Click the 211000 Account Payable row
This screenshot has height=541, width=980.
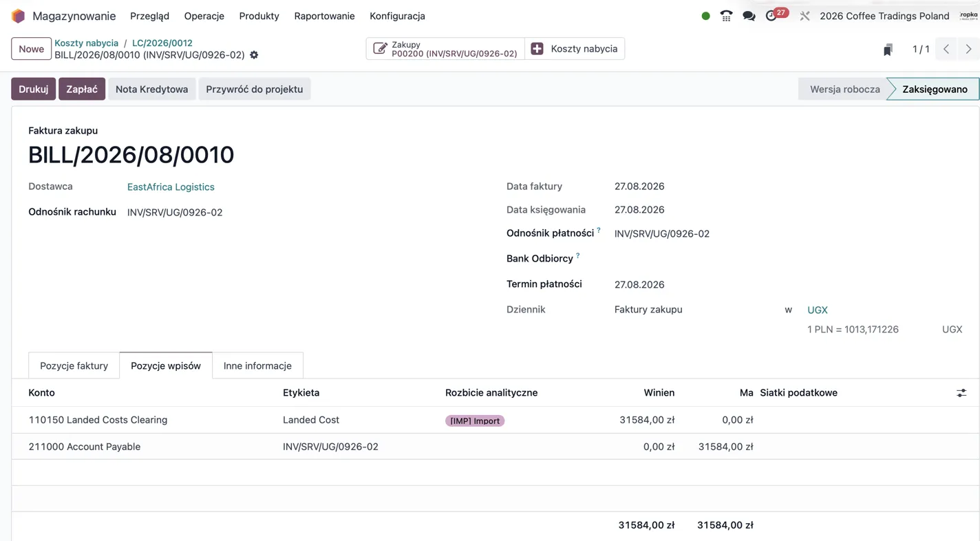(x=496, y=447)
